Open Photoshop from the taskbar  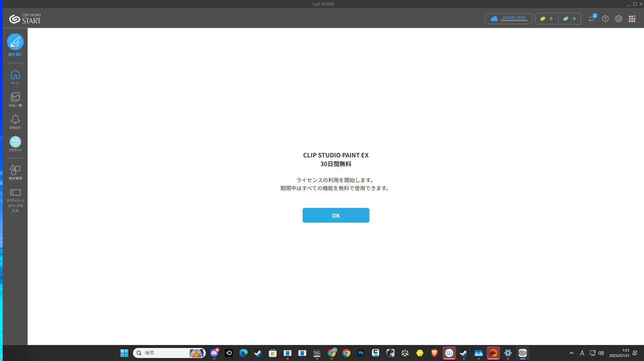(361, 353)
